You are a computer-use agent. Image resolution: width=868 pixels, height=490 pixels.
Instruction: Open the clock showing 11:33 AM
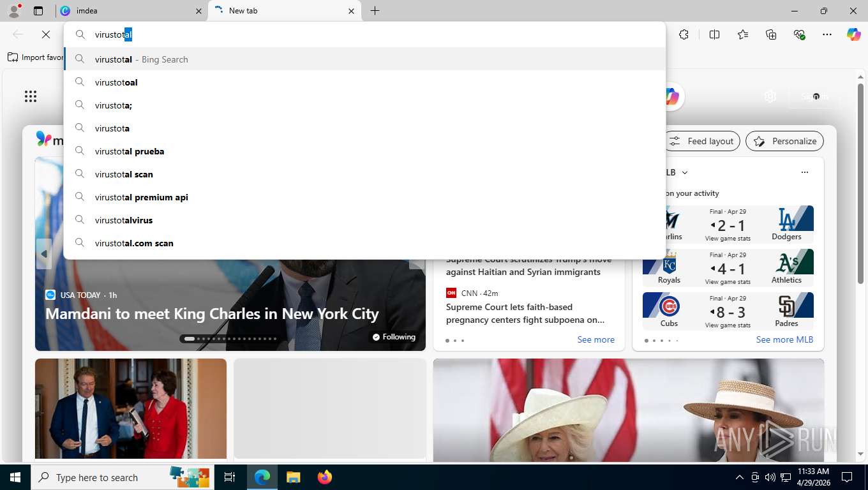(x=813, y=477)
